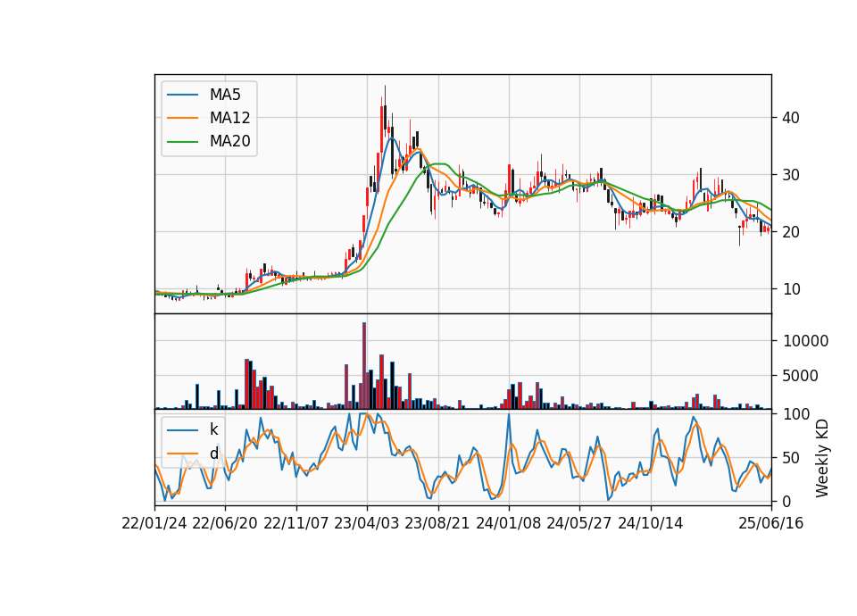Image resolution: width=857 pixels, height=616 pixels.
Task: Click the 24/01/08 date tick label
Action: [x=508, y=523]
